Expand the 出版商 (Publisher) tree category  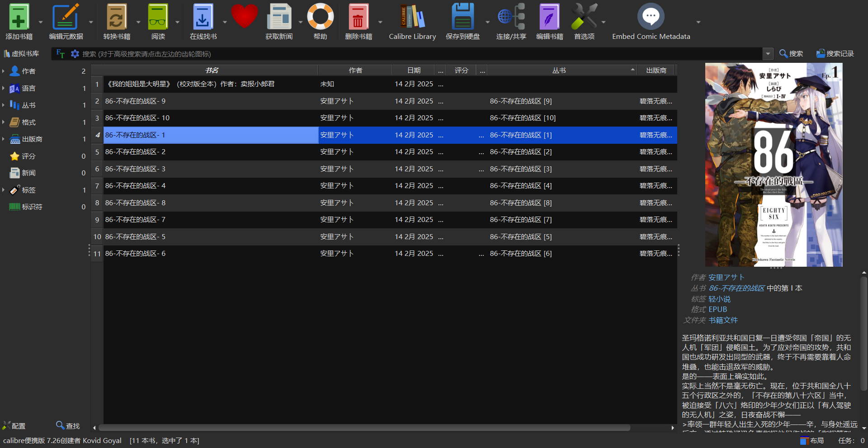pos(3,139)
